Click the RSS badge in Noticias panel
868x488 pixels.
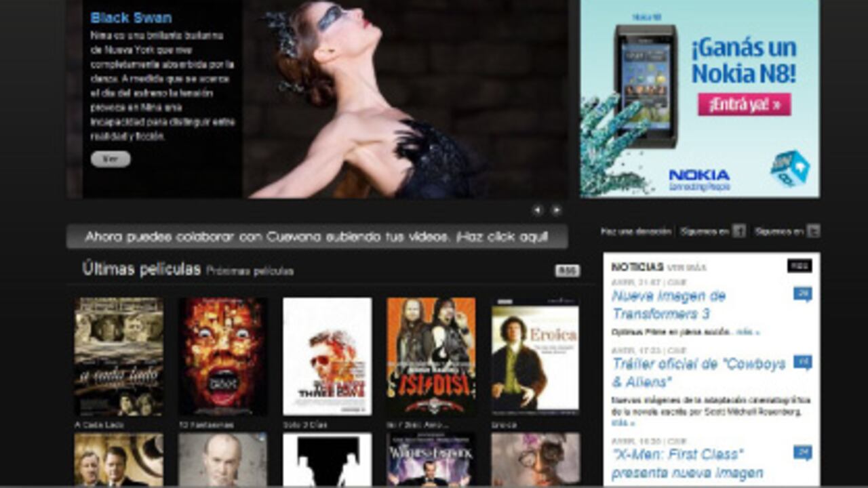coord(799,266)
